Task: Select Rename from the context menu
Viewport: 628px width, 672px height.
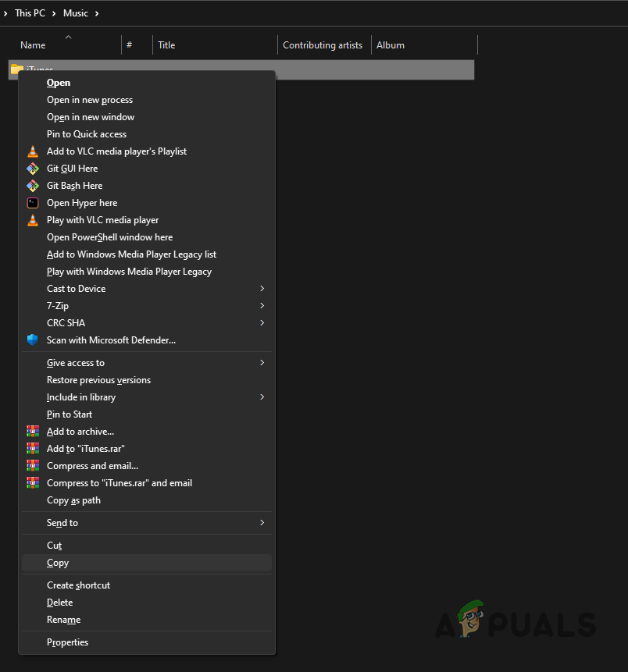Action: 147,619
